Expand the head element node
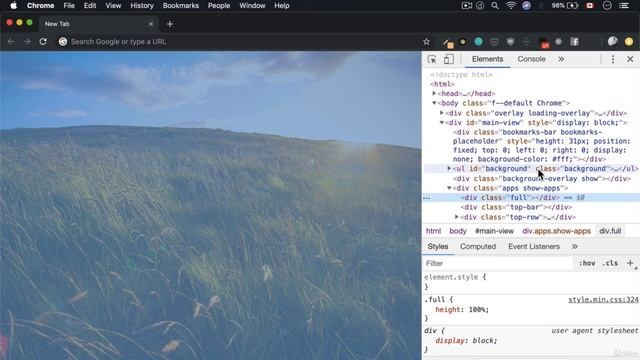 (x=434, y=93)
